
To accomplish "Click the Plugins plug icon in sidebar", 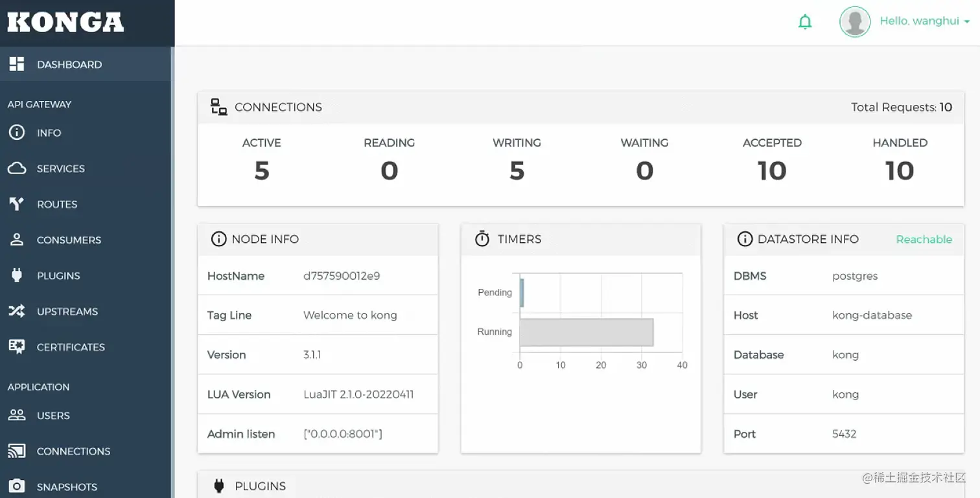I will pyautogui.click(x=17, y=275).
